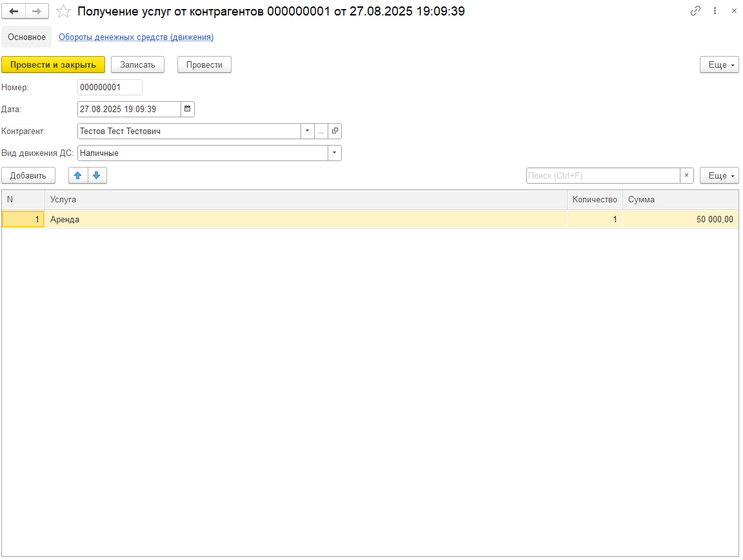Screen dimensions: 743x560
Task: Click Добавить to add a row
Action: [28, 175]
